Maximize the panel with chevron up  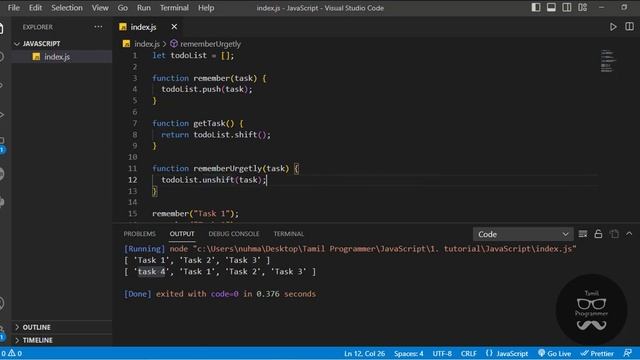(x=629, y=234)
